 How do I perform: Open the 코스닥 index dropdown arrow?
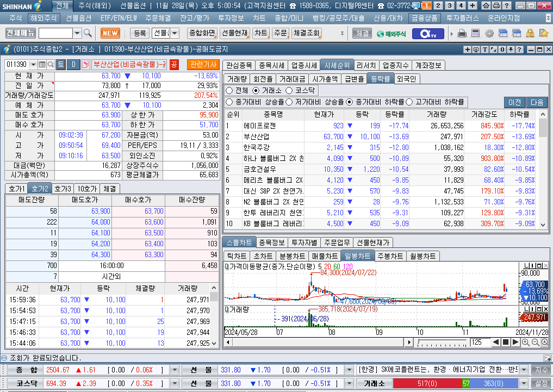(x=174, y=383)
